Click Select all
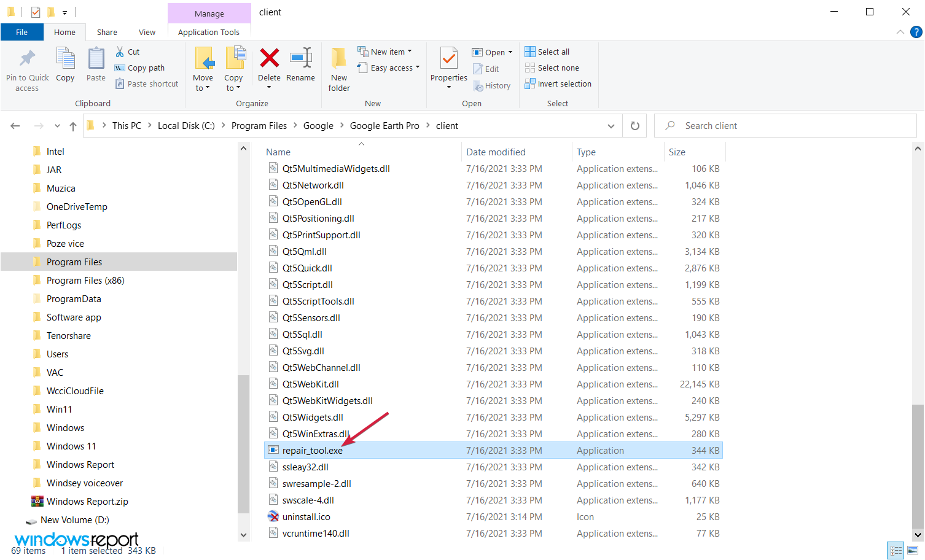This screenshot has height=560, width=925. click(x=547, y=52)
